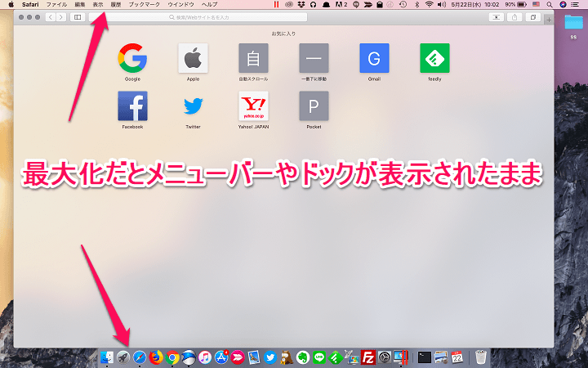Open the ウインドウ menu
Image resolution: width=588 pixels, height=368 pixels.
tap(180, 5)
